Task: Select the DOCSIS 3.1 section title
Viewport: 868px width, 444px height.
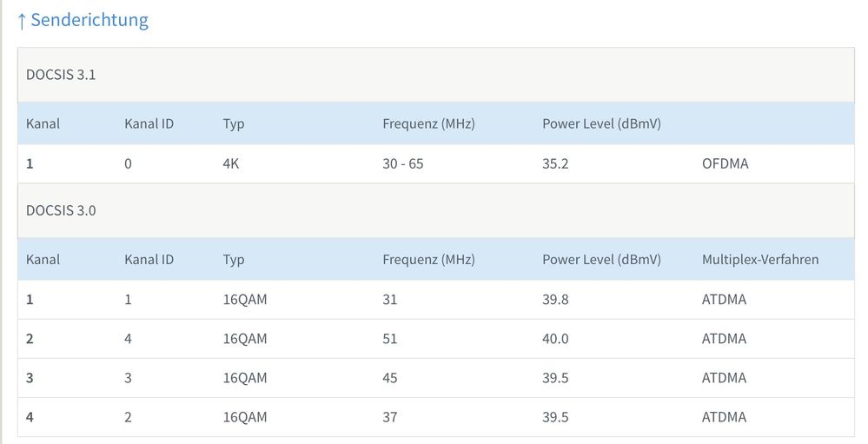Action: pyautogui.click(x=61, y=75)
